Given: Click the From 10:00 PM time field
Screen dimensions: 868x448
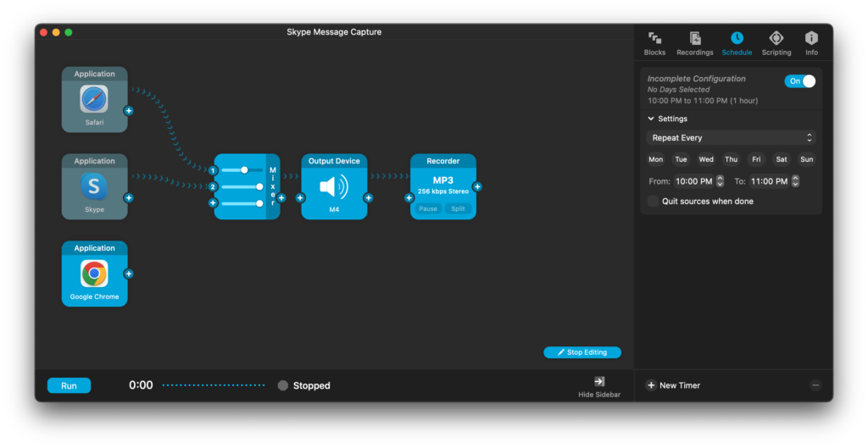Looking at the screenshot, I should [x=694, y=181].
